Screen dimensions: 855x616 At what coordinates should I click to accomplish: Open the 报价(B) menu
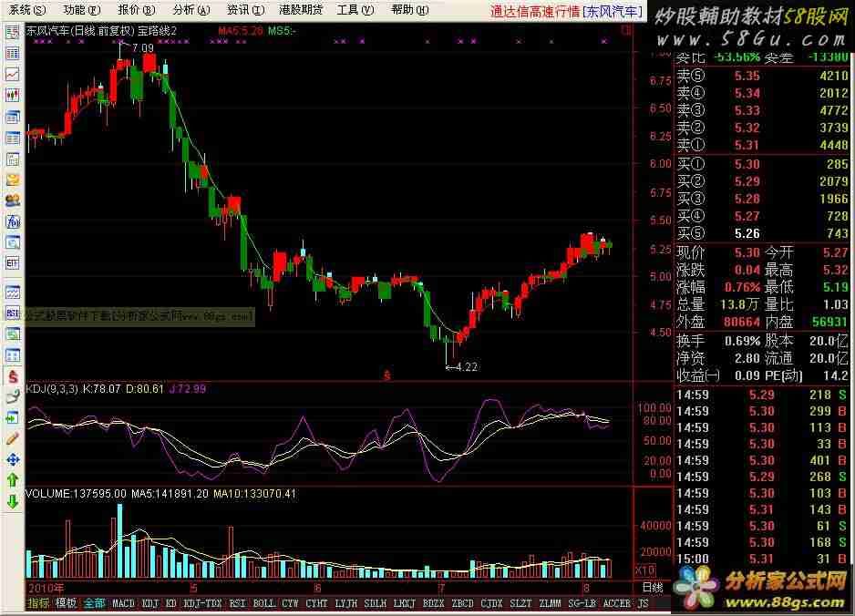click(x=137, y=10)
